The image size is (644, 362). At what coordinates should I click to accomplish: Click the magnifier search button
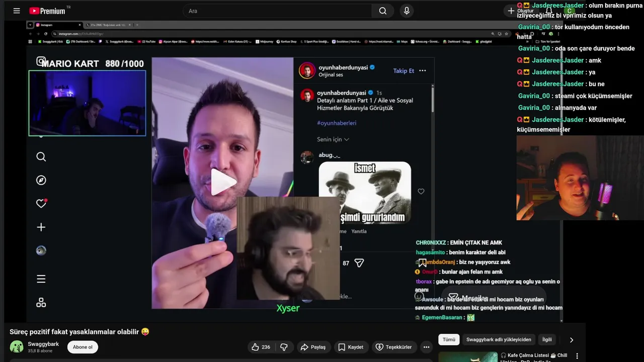[x=383, y=11]
